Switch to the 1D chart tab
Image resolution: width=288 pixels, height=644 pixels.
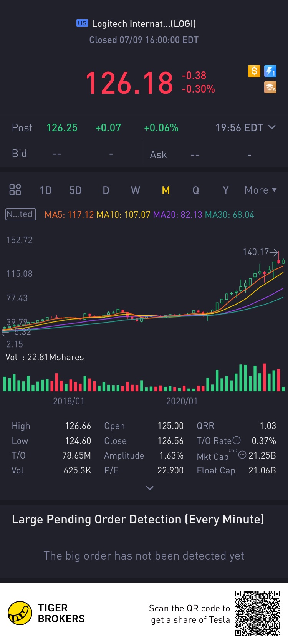coord(46,190)
